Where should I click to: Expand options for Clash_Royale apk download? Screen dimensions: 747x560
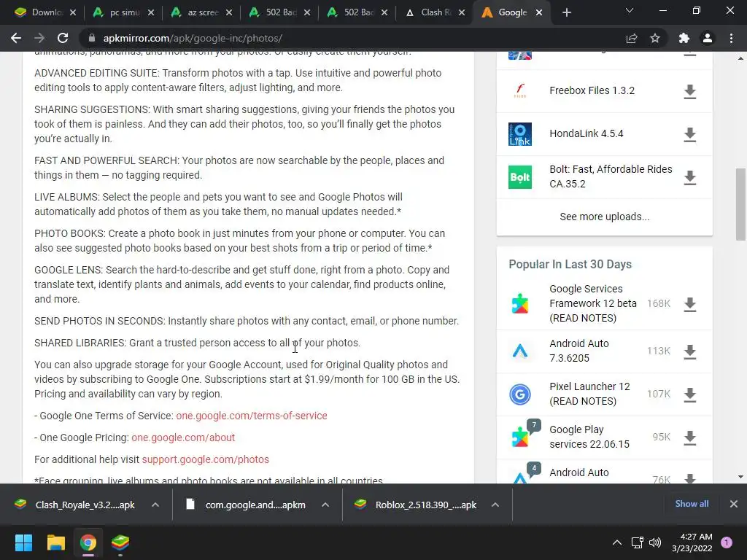(x=155, y=505)
